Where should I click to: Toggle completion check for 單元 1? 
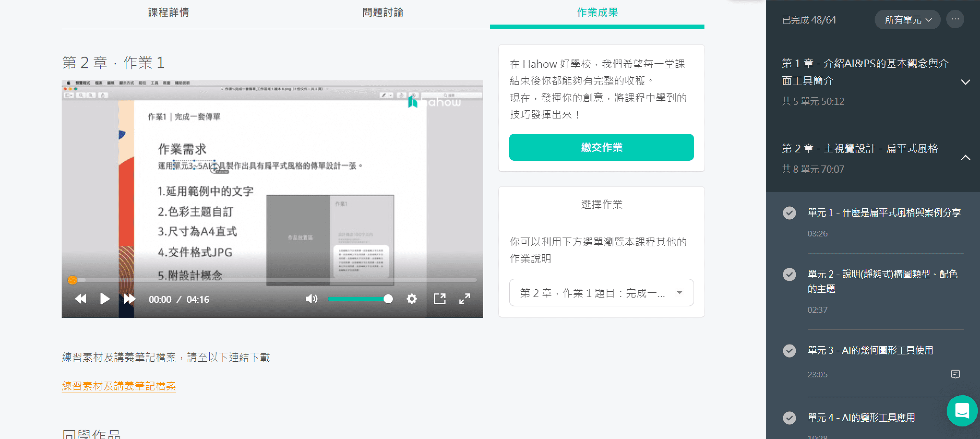790,213
